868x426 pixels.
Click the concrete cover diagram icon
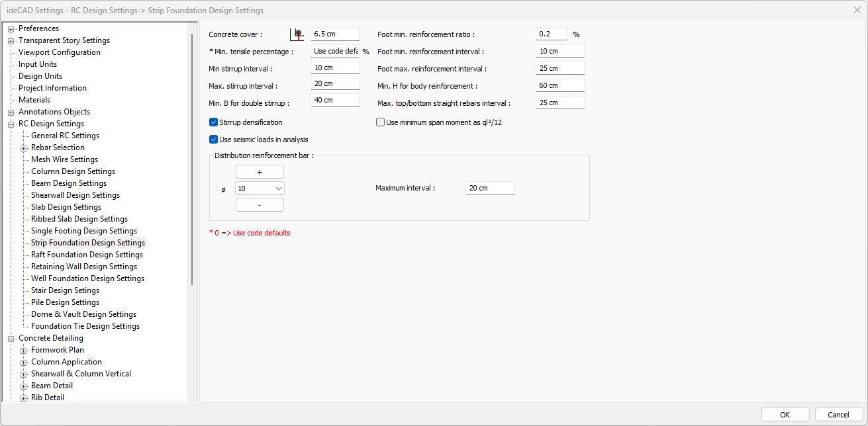click(x=297, y=34)
